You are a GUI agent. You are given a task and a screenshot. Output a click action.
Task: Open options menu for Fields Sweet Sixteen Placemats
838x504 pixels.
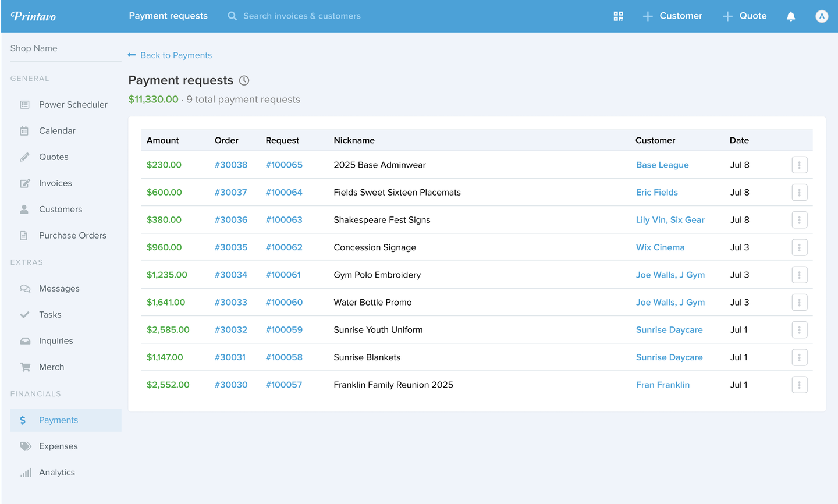800,193
